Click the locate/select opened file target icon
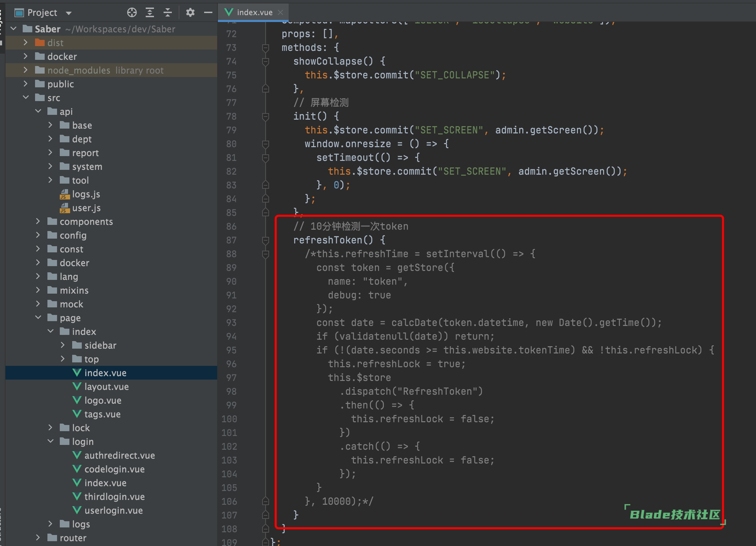Image resolution: width=756 pixels, height=546 pixels. coord(132,13)
